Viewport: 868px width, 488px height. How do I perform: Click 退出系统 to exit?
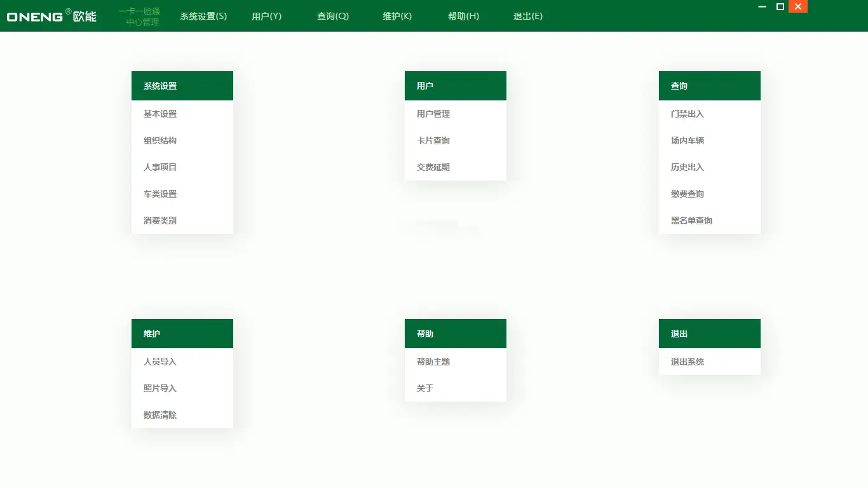click(x=688, y=362)
